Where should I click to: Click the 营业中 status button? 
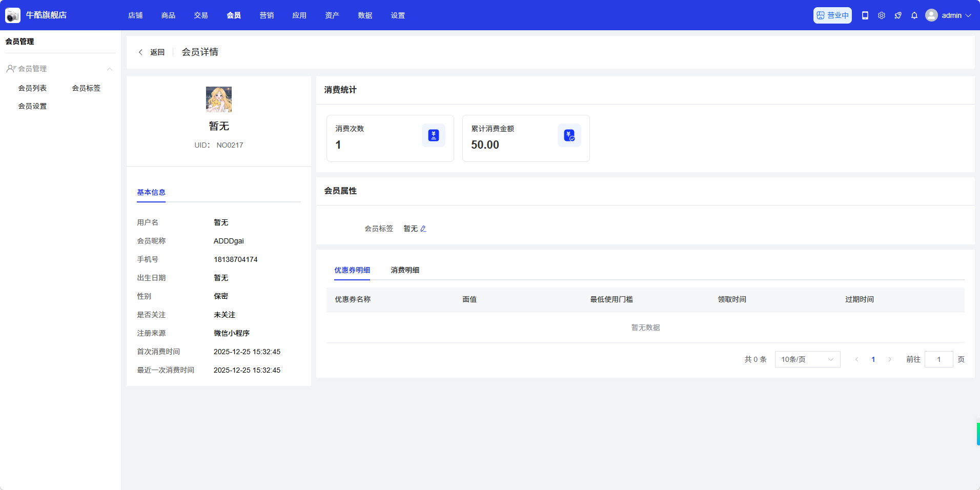[x=832, y=15]
